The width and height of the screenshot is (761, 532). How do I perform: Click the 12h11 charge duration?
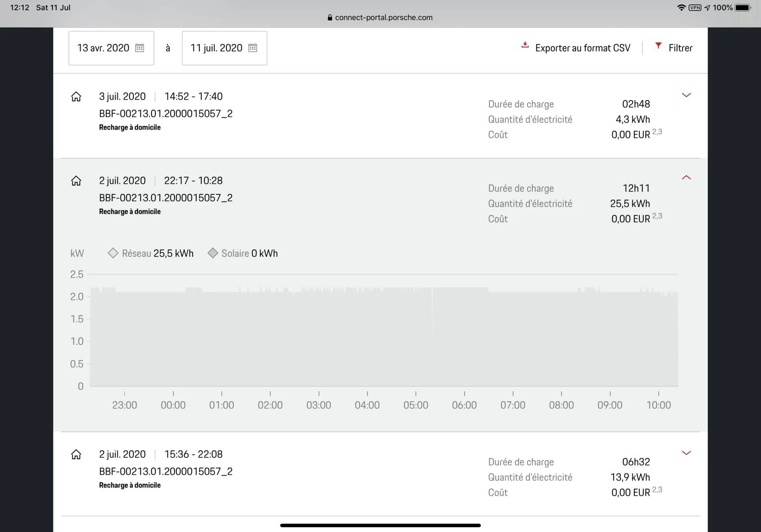coord(636,188)
